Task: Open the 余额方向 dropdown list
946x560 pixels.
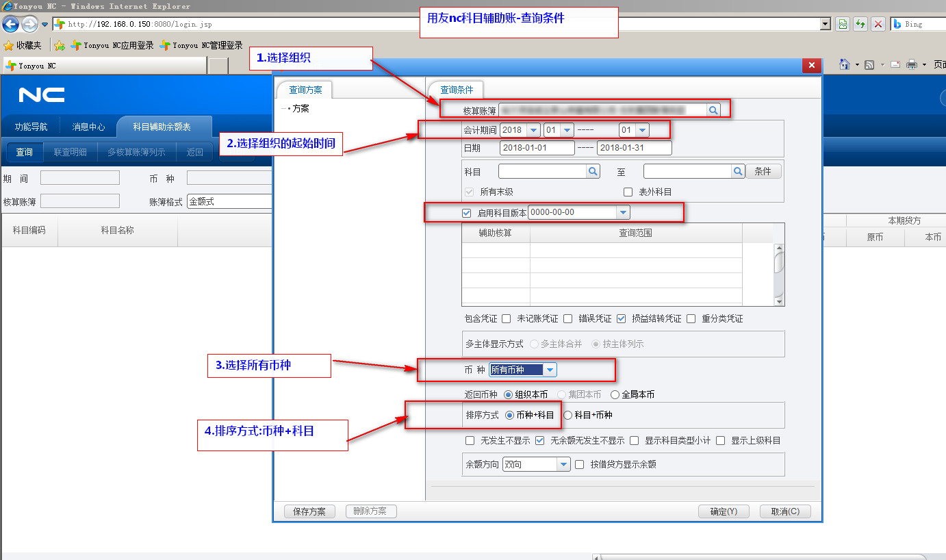Action: point(563,464)
